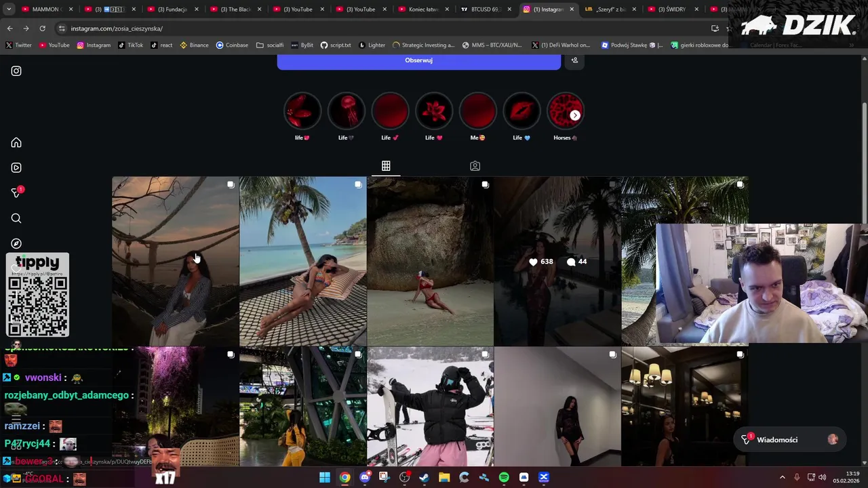Open sunset hammock post with striped shirt
This screenshot has width=868, height=488.
click(175, 261)
